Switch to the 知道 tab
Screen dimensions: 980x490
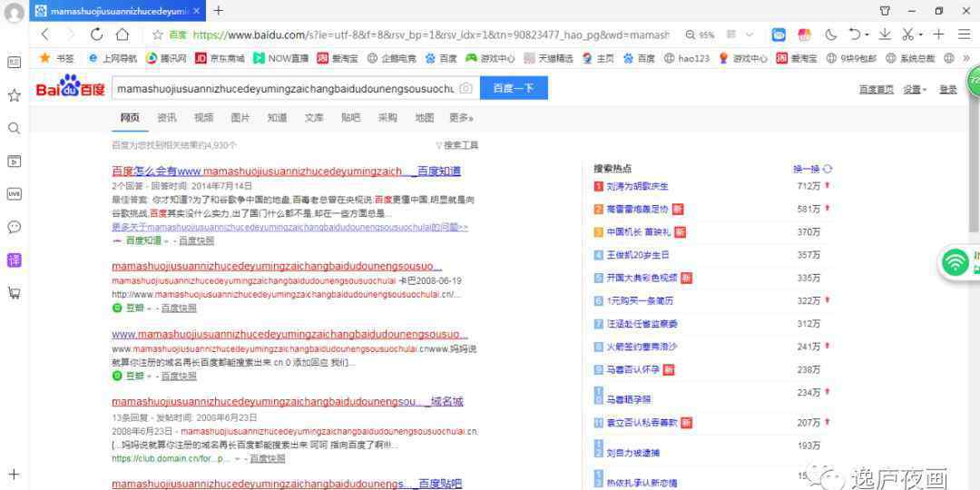point(277,117)
